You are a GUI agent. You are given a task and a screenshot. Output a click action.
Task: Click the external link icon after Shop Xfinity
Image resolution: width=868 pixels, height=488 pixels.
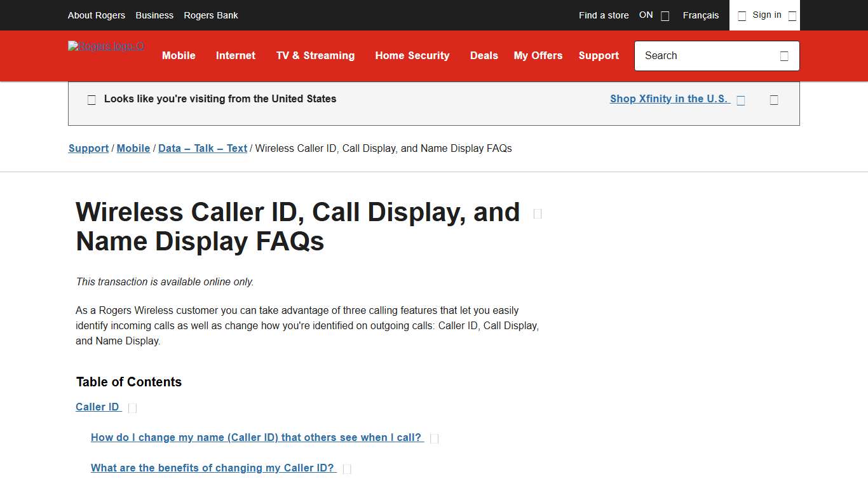741,100
